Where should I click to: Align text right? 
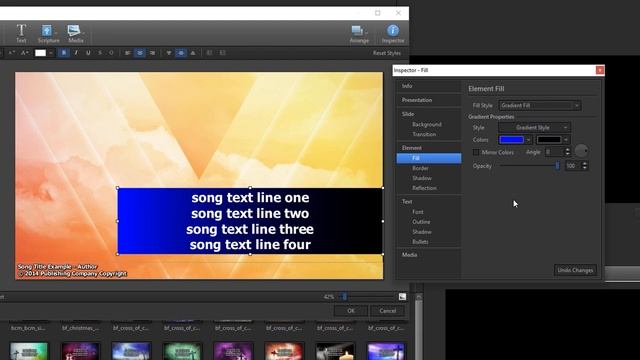152,53
